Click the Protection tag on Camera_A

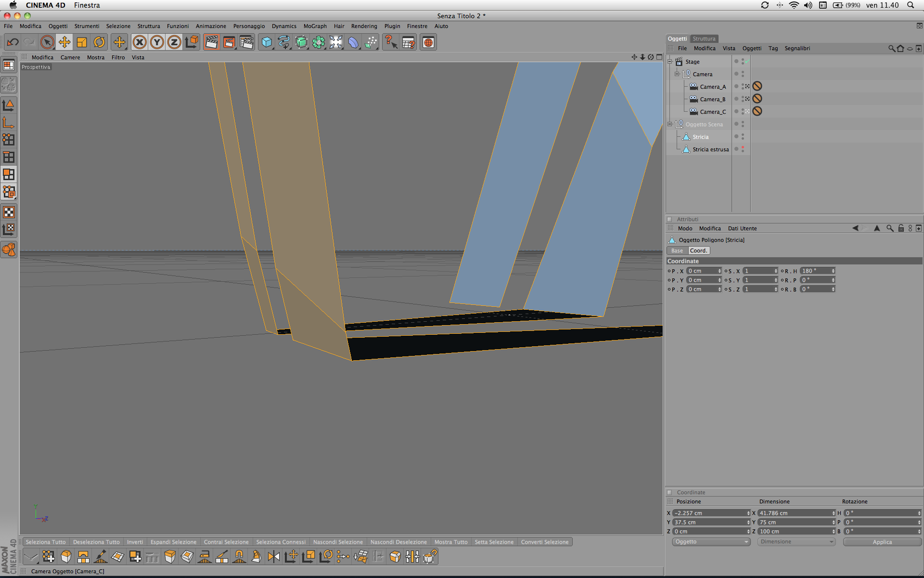(x=757, y=86)
